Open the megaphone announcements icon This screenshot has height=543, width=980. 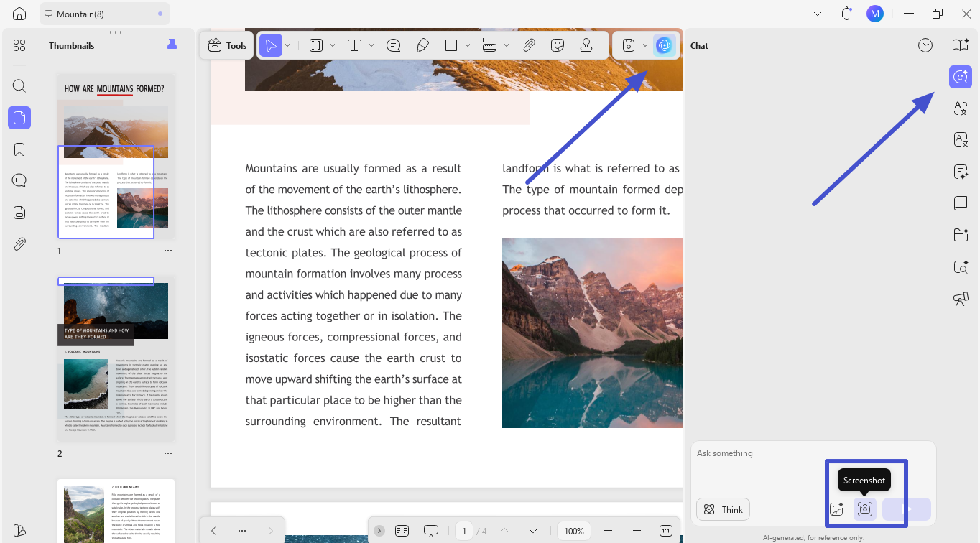point(961,299)
